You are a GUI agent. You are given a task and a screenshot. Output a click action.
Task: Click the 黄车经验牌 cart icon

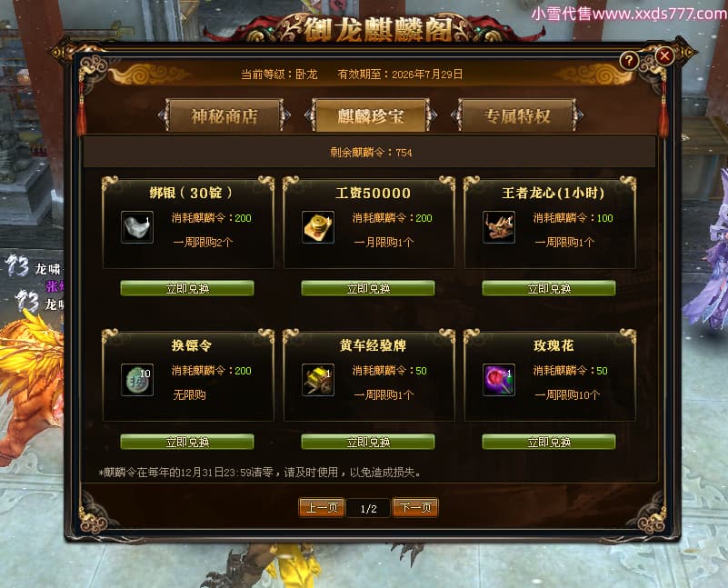318,380
